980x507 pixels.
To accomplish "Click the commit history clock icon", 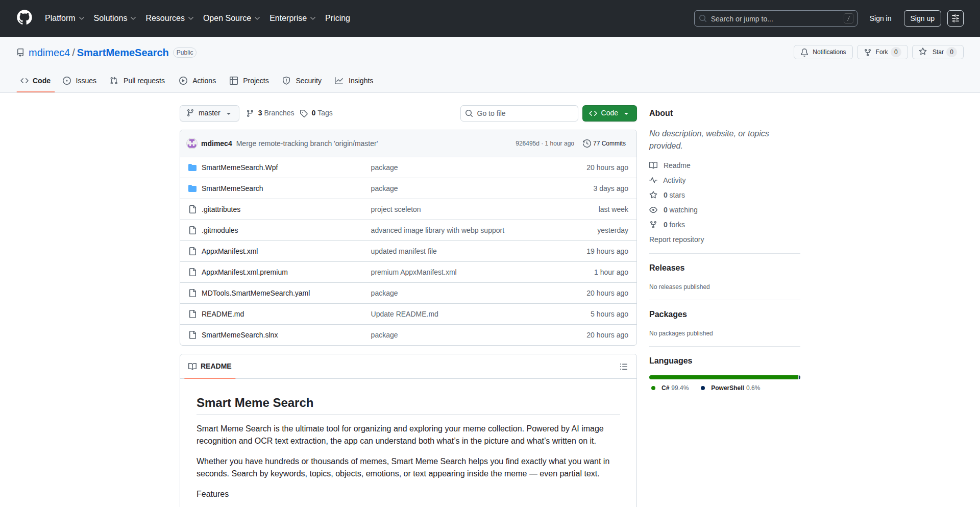I will pyautogui.click(x=587, y=143).
